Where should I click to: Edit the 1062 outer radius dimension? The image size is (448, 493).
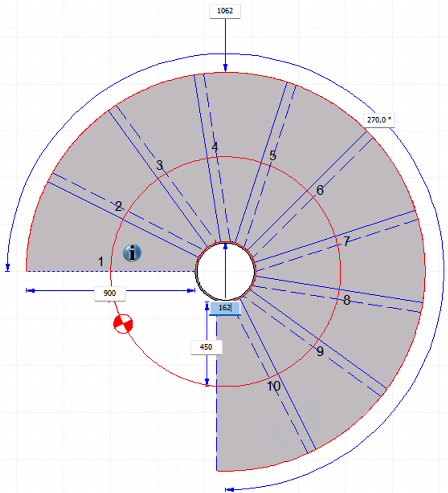coord(225,11)
